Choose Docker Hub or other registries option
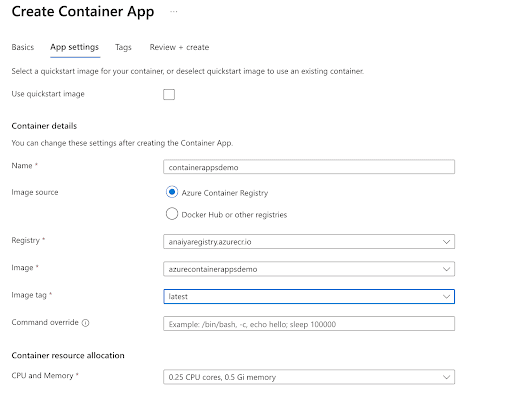Viewport: 512px width, 405px height. (172, 214)
